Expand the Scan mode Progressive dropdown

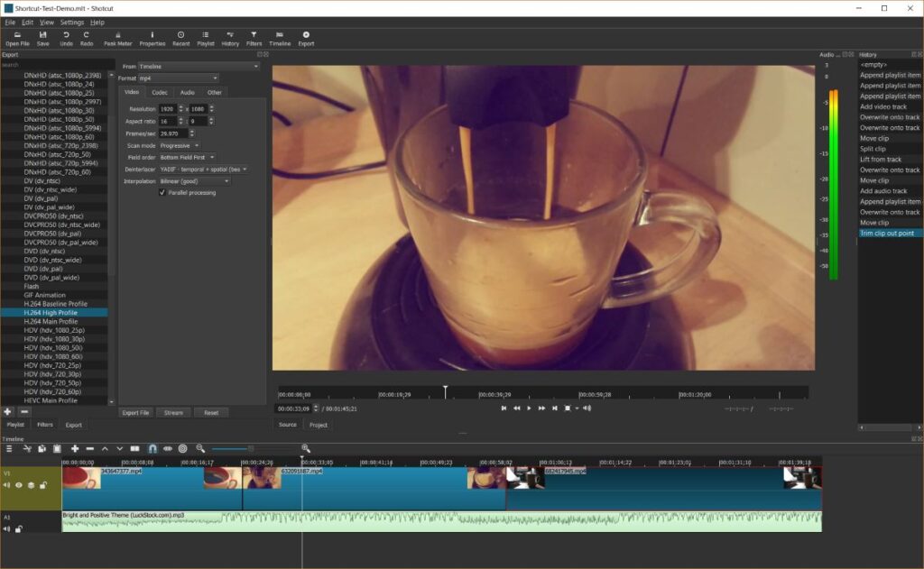[x=180, y=145]
